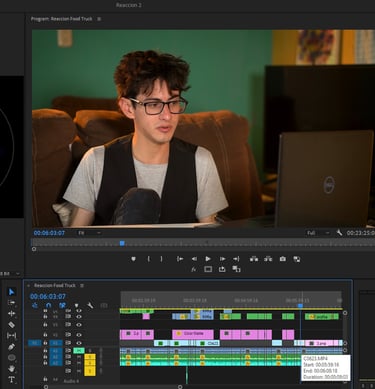Select the Slip tool
This screenshot has height=389, width=375.
pos(11,336)
